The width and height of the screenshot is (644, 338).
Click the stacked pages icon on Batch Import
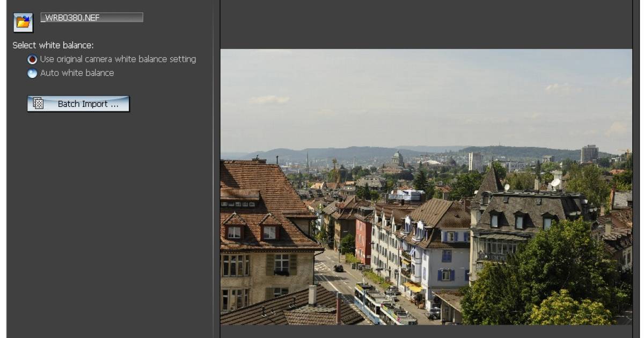[39, 104]
